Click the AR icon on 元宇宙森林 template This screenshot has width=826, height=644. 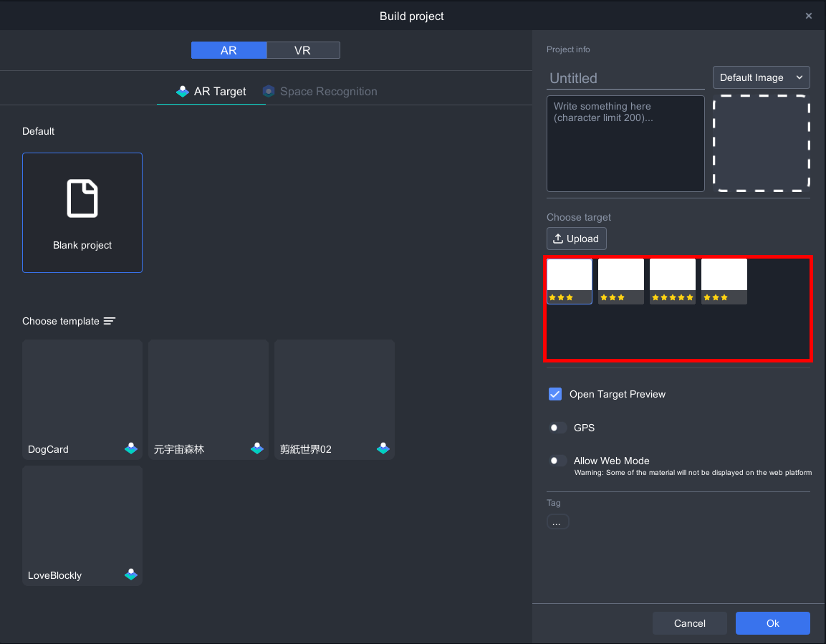pyautogui.click(x=257, y=448)
